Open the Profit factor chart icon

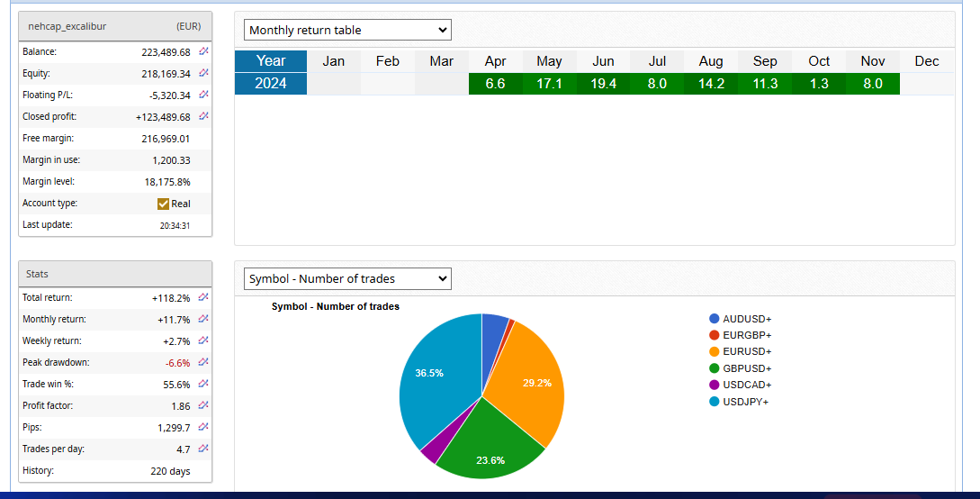pos(203,405)
